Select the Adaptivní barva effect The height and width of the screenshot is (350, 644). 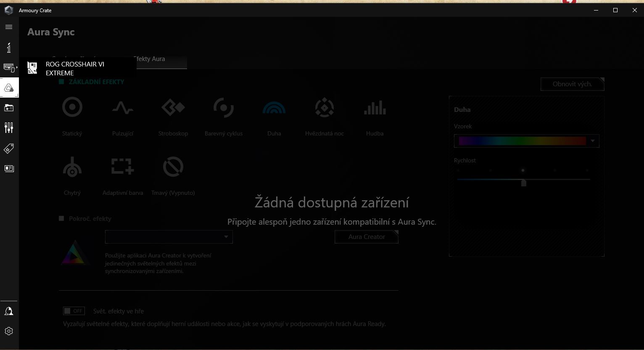coord(123,166)
